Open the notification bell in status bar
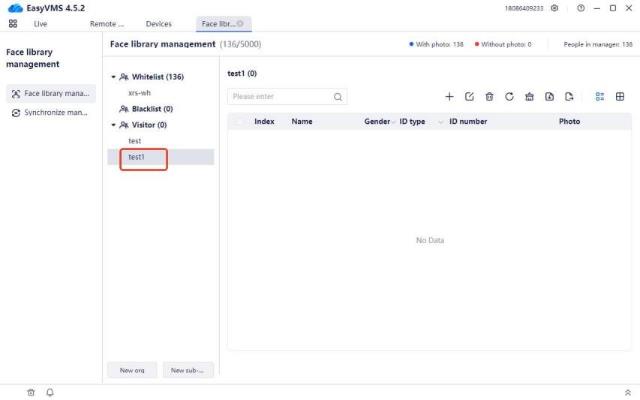Viewport: 640px width, 400px height. (x=50, y=392)
